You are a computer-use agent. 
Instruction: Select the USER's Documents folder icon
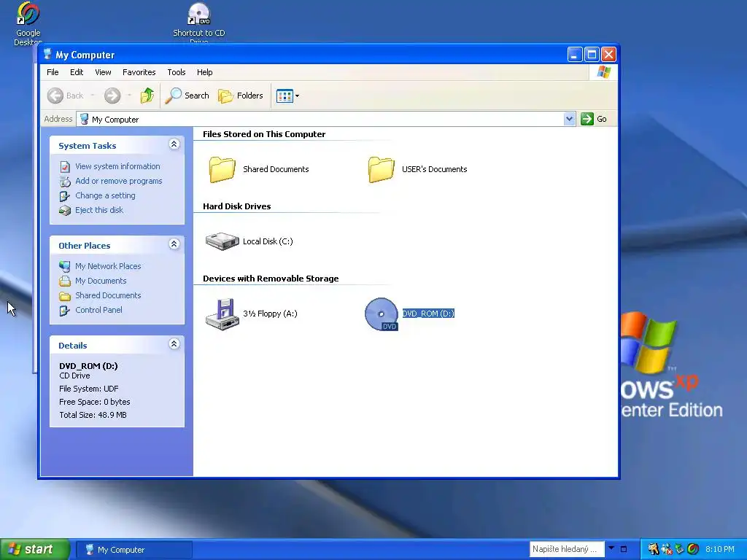pyautogui.click(x=381, y=169)
